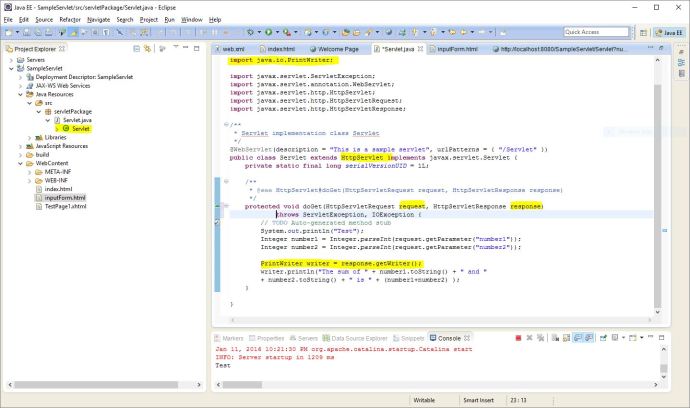
Task: Click the Save icon in toolbar
Action: pos(27,32)
